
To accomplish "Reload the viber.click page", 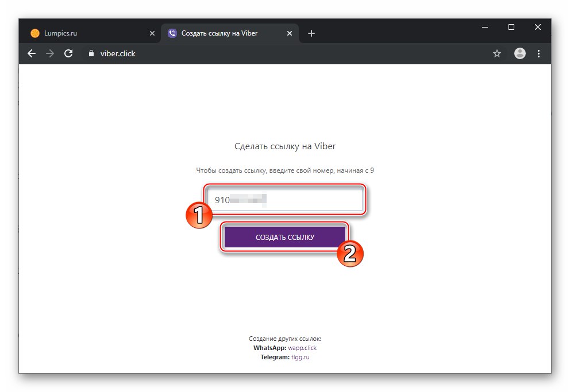I will [68, 54].
